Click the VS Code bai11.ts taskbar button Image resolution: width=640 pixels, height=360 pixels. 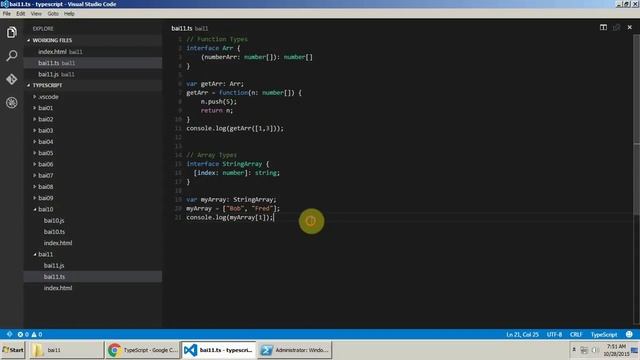[218, 350]
